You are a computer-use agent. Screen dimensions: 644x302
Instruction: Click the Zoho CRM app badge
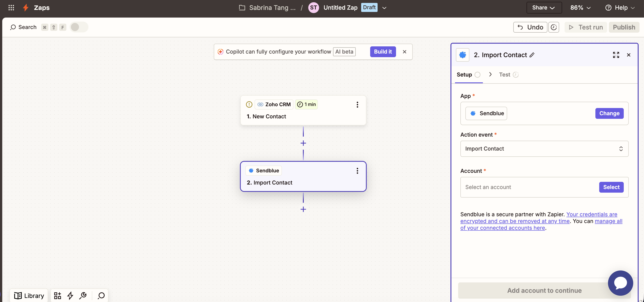[x=274, y=104]
